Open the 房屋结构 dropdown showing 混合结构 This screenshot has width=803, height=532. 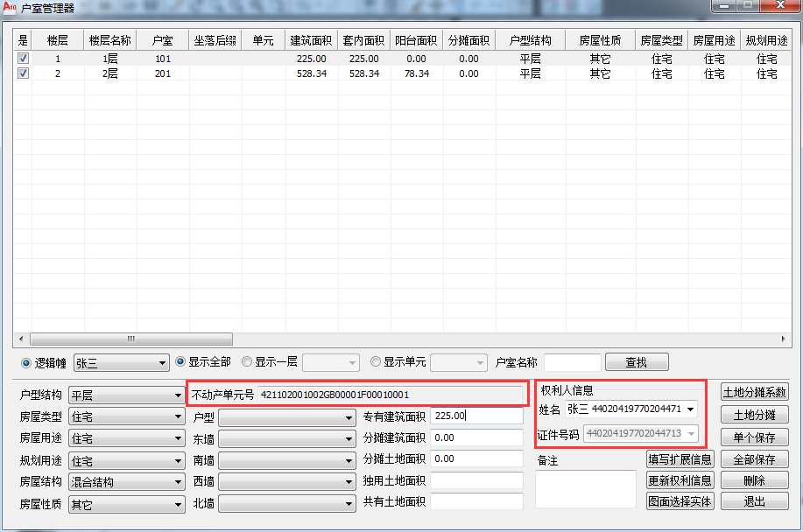click(127, 482)
